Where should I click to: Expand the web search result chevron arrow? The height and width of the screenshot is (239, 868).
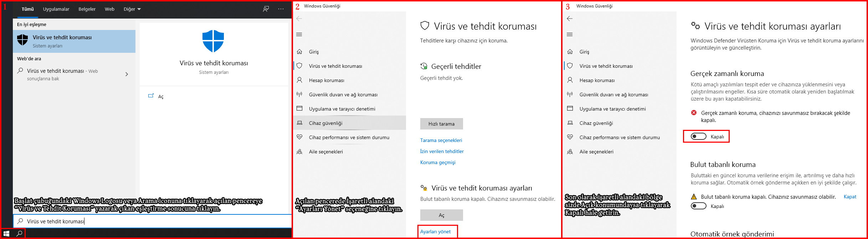pos(127,74)
